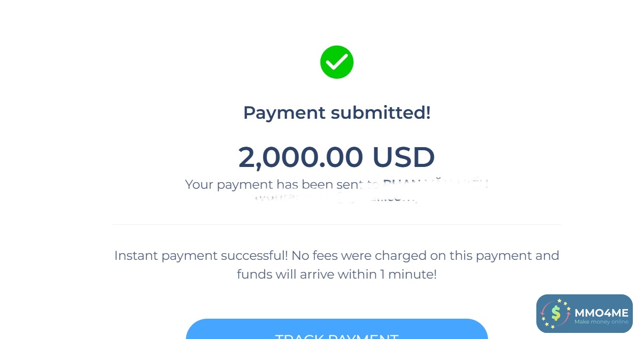The image size is (644, 339).
Task: Click the "Instant payment successful!" sentence
Action: point(201,255)
